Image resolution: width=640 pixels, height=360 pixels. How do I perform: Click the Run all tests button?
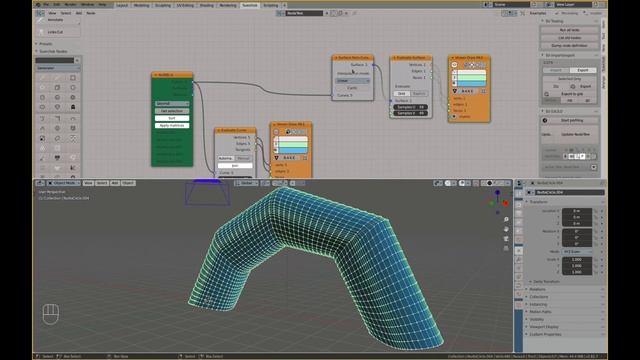tap(569, 30)
